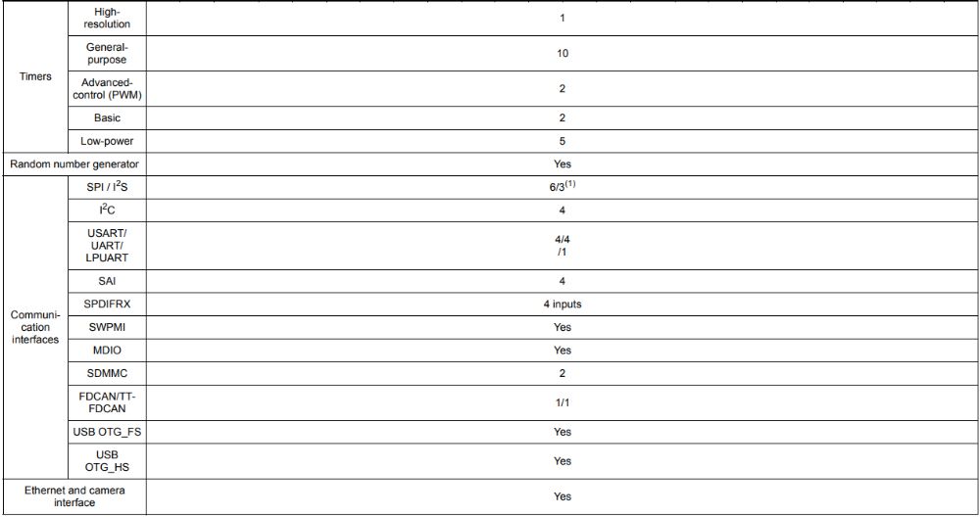
Task: Select the "4 inputs" value
Action: tap(562, 304)
